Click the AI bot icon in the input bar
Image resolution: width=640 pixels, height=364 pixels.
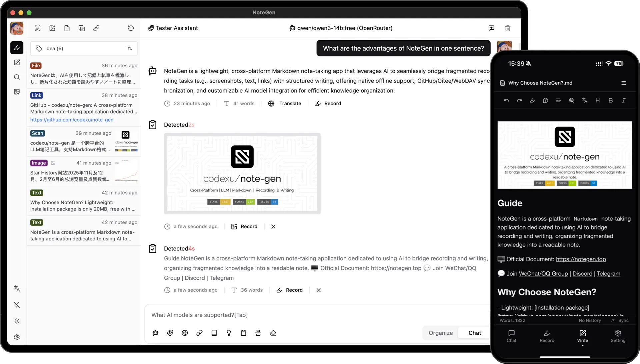pos(155,333)
